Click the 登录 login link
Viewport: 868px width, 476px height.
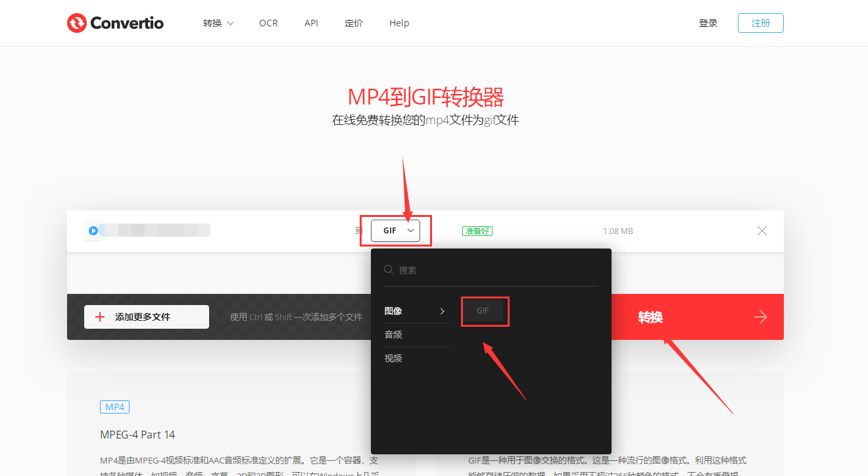click(x=708, y=23)
